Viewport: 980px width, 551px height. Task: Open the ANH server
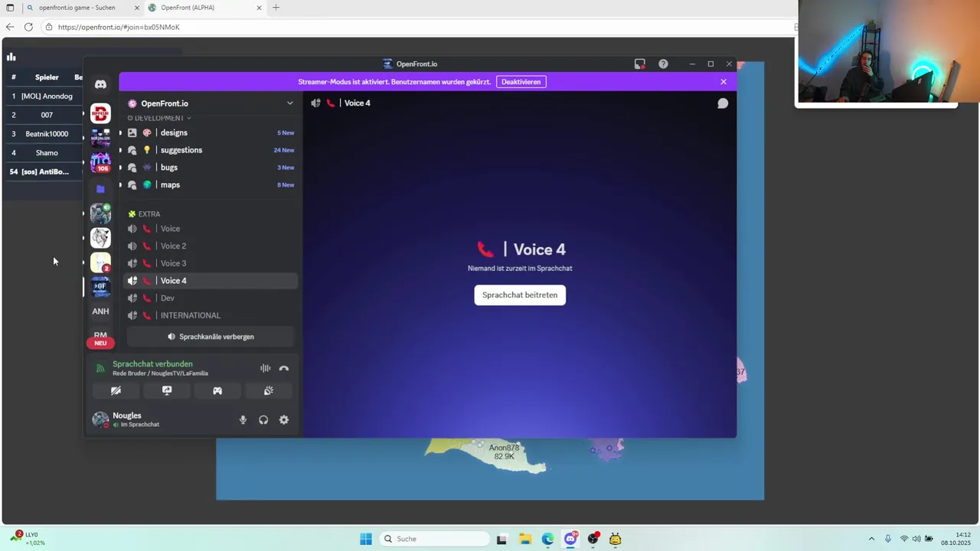[100, 311]
